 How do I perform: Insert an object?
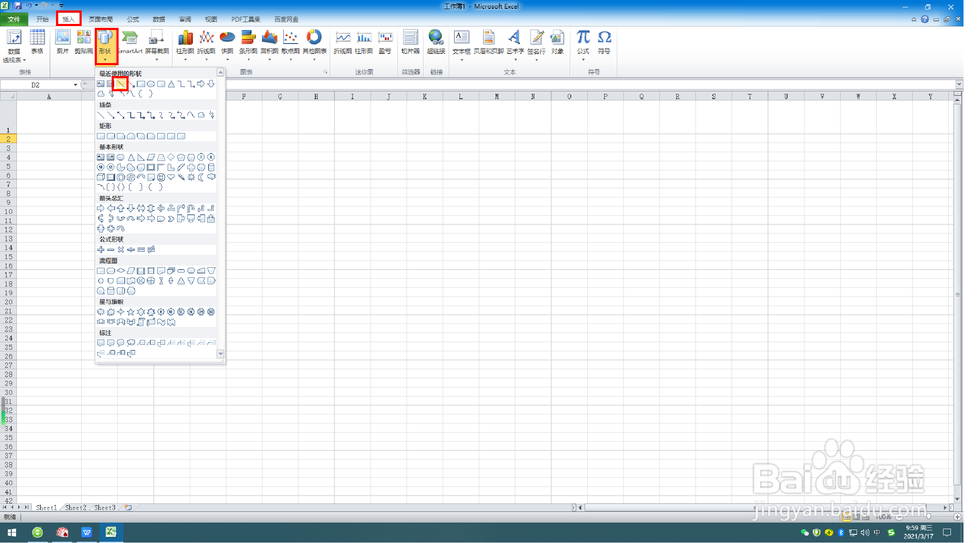[x=557, y=43]
